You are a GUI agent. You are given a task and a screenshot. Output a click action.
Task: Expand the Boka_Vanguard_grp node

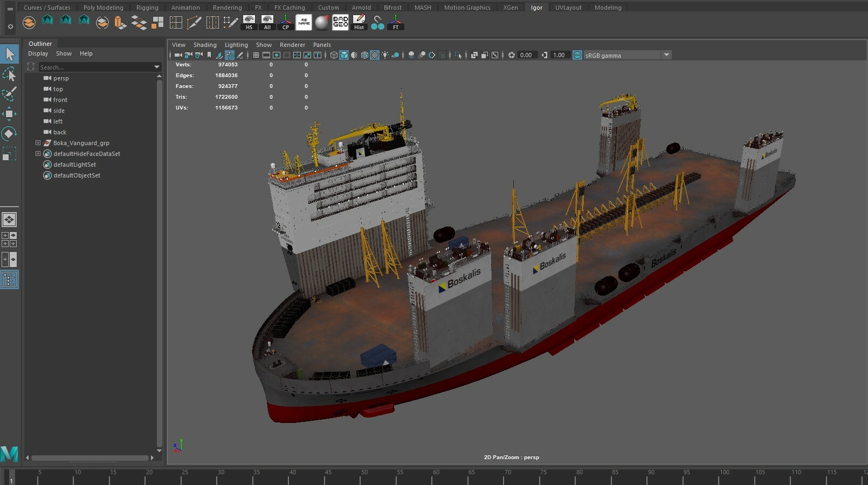(x=38, y=143)
